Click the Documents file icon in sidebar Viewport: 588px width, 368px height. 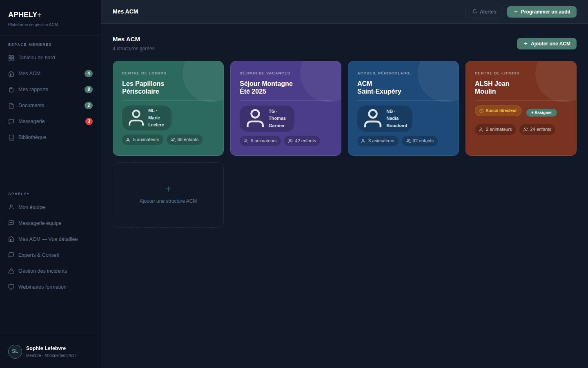point(11,105)
